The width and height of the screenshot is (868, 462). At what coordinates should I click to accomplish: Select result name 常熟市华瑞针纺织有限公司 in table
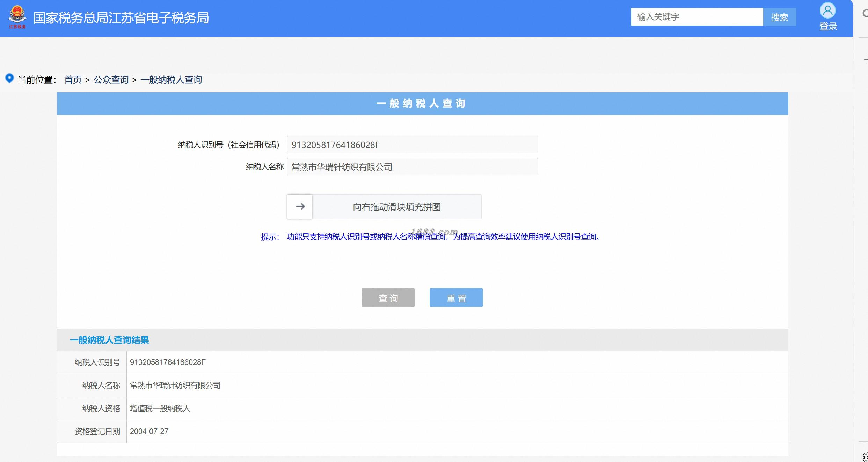click(x=175, y=386)
